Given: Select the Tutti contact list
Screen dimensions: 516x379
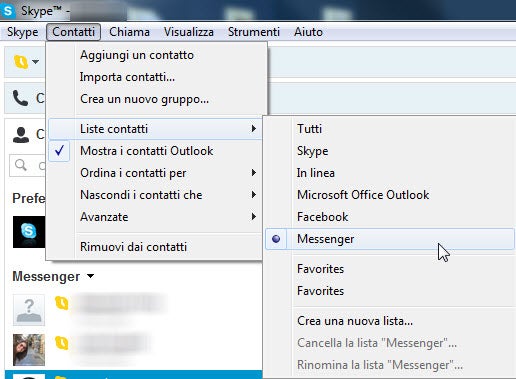Looking at the screenshot, I should click(x=390, y=129).
